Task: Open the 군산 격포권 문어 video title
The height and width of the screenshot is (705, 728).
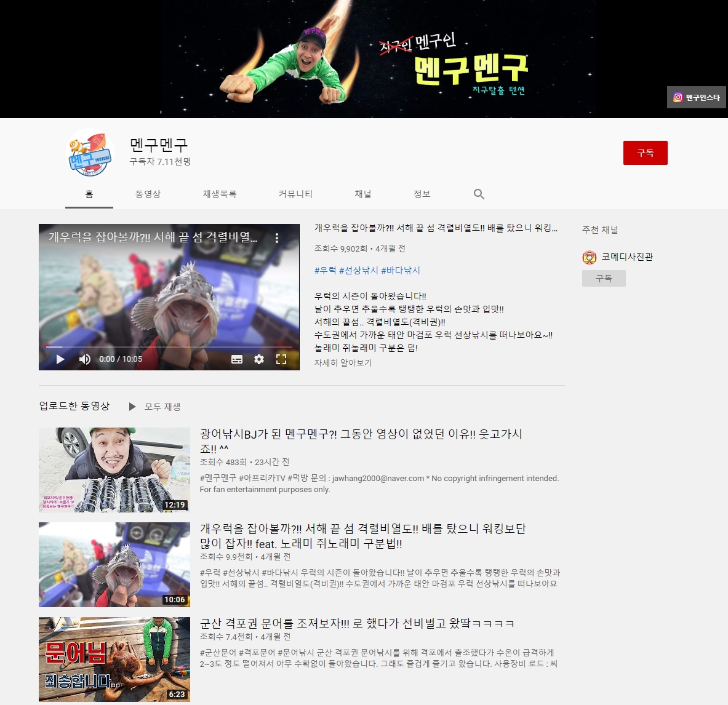Action: (357, 623)
